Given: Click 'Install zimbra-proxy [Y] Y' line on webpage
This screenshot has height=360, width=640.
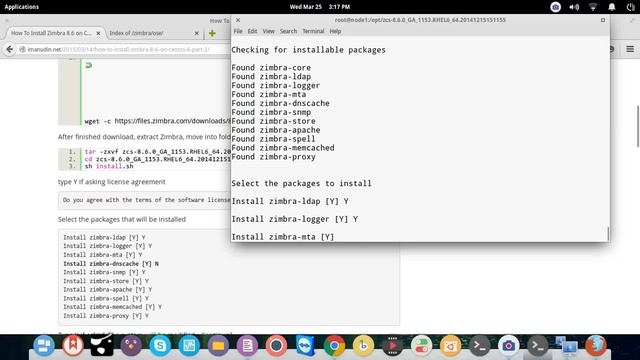Looking at the screenshot, I should click(106, 316).
